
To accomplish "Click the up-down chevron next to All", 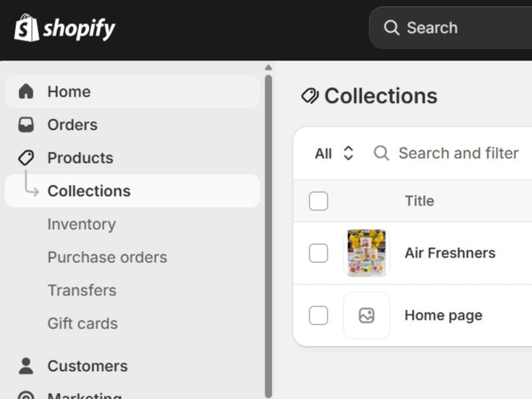I will (348, 153).
